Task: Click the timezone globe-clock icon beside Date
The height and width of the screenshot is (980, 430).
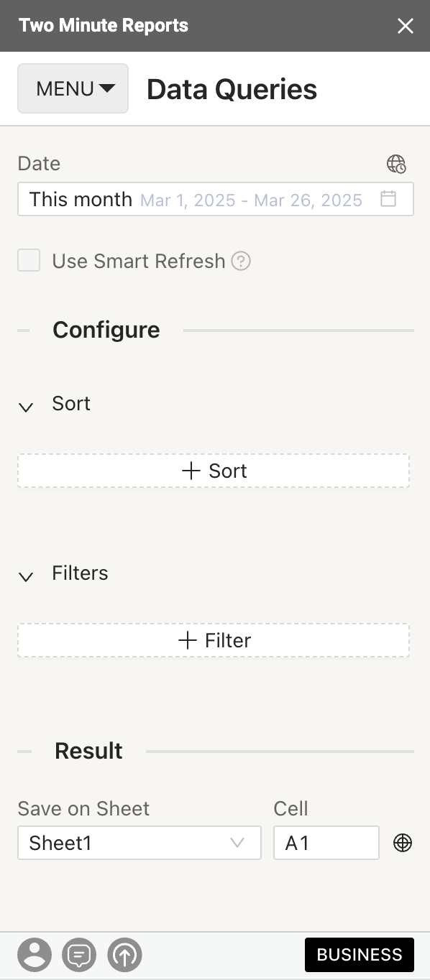Action: tap(396, 164)
